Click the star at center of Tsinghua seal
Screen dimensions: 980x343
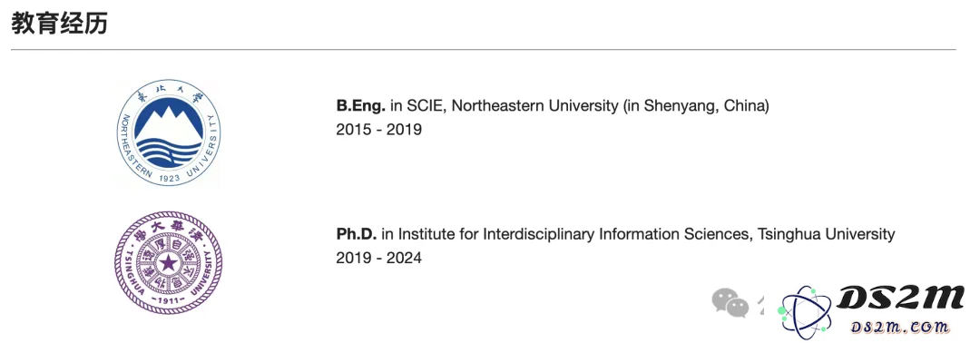(168, 263)
